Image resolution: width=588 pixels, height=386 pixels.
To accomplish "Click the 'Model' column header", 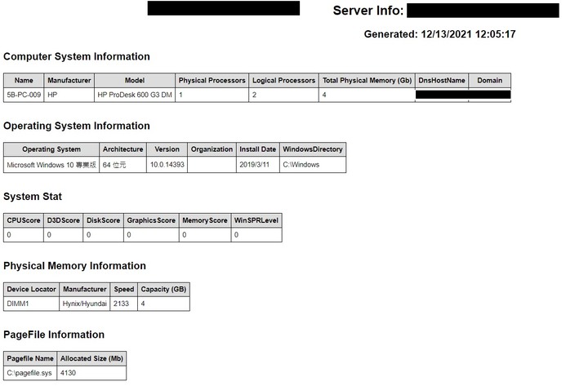I will coord(135,80).
